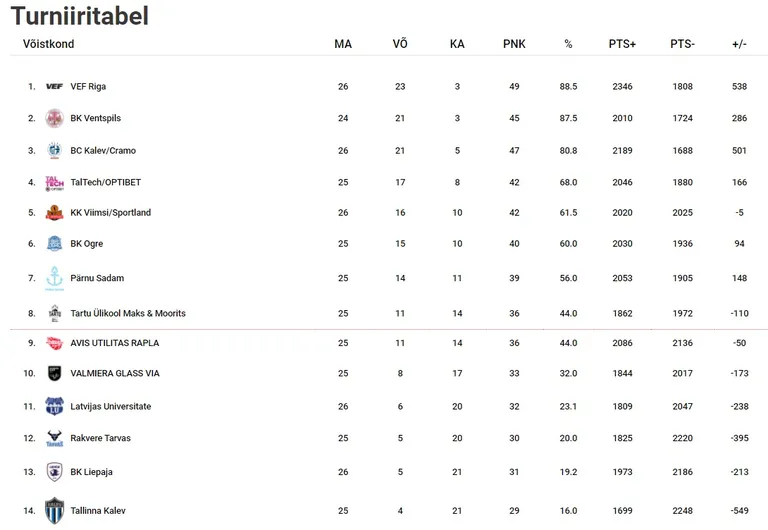Viewport: 768px width, 530px height.
Task: Sort by the MA column header
Action: point(343,44)
